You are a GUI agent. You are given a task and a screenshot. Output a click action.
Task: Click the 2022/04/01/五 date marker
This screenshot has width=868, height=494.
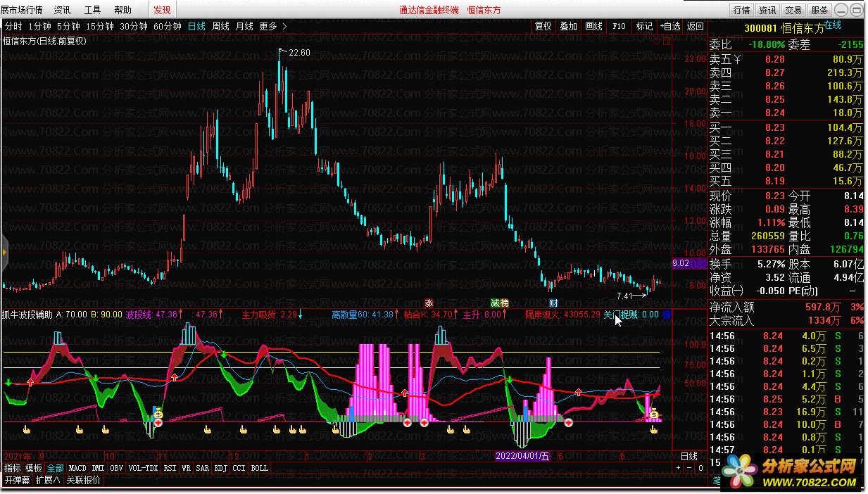(x=522, y=455)
